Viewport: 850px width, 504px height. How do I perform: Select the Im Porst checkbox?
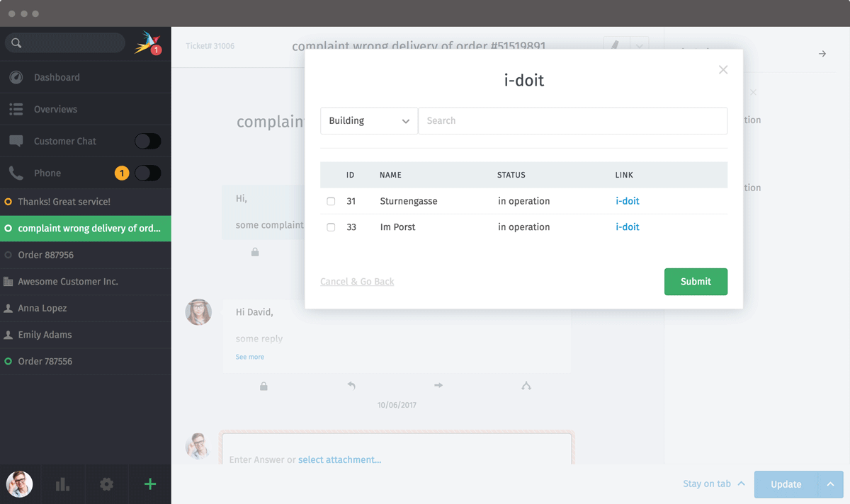point(331,227)
